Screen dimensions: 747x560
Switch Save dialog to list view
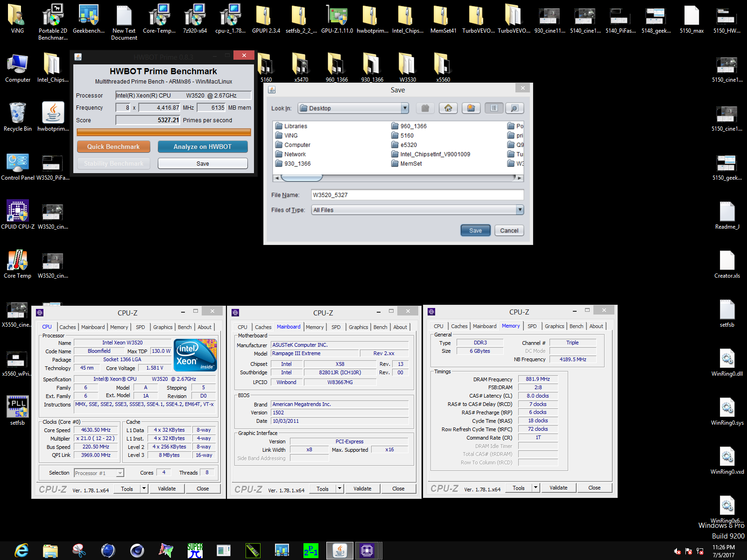(494, 108)
